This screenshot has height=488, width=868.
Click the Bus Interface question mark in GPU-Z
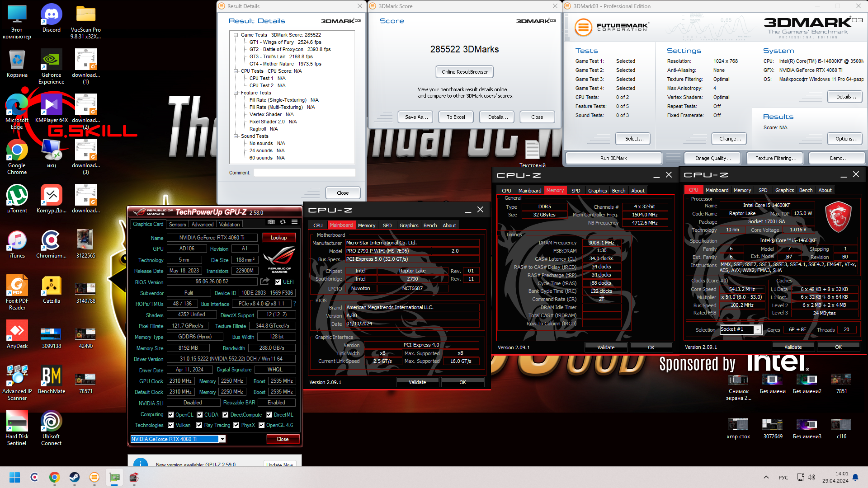tap(294, 304)
